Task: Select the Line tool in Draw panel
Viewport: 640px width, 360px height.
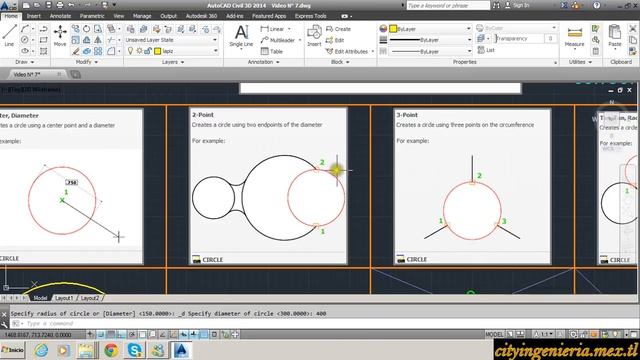Action: click(9, 35)
